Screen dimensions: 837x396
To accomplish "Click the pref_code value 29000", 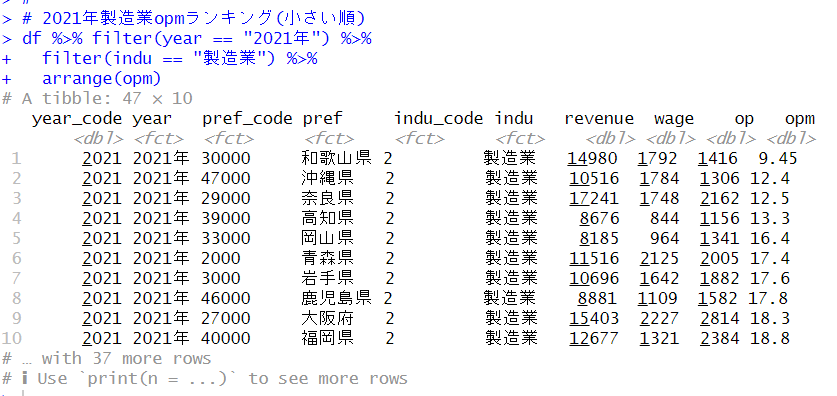I will 226,199.
